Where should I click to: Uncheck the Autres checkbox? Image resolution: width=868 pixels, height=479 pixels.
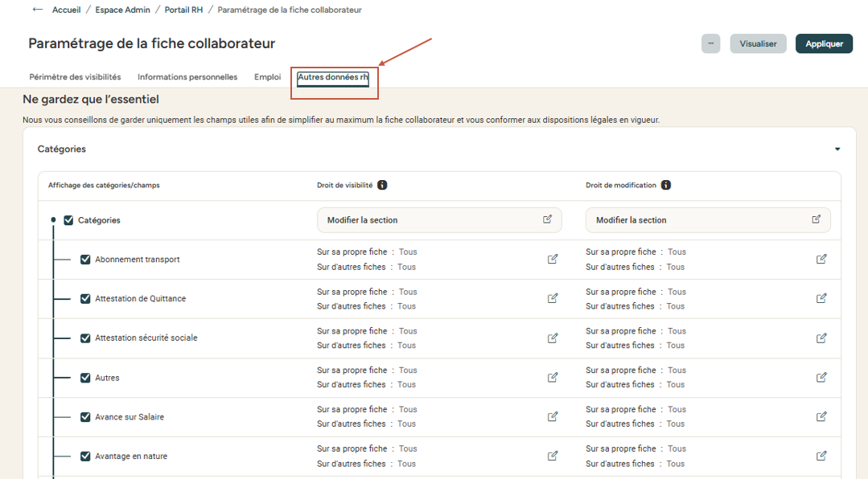(85, 378)
